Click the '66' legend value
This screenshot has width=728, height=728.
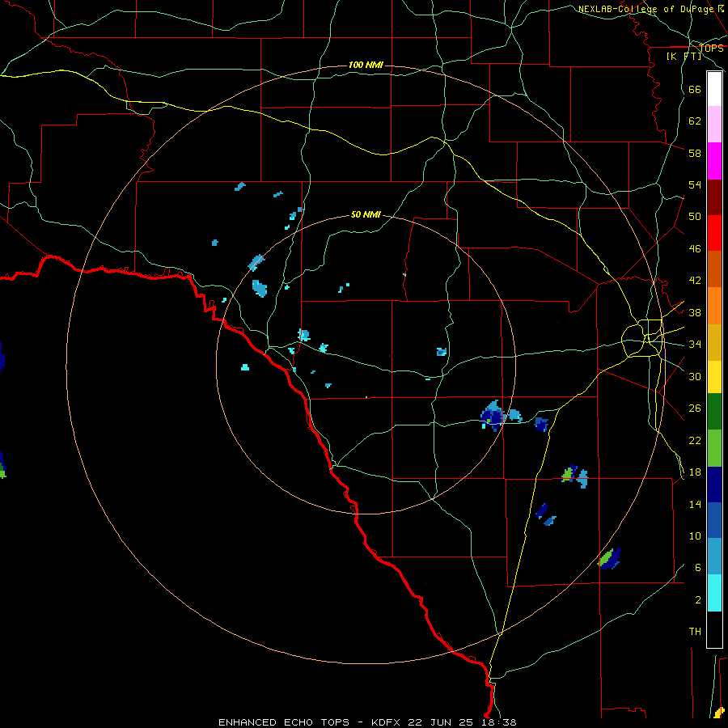[695, 89]
